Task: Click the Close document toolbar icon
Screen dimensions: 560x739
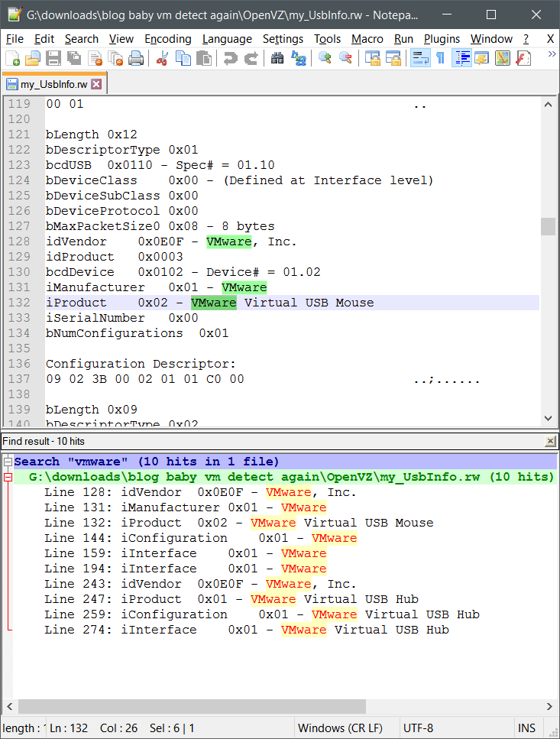Action: (x=95, y=58)
